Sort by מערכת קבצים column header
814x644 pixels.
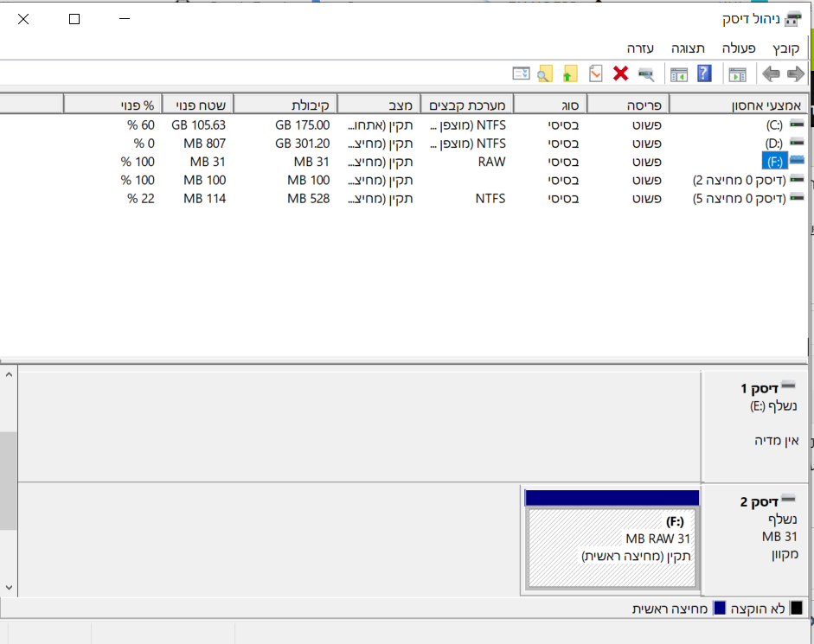coord(467,105)
